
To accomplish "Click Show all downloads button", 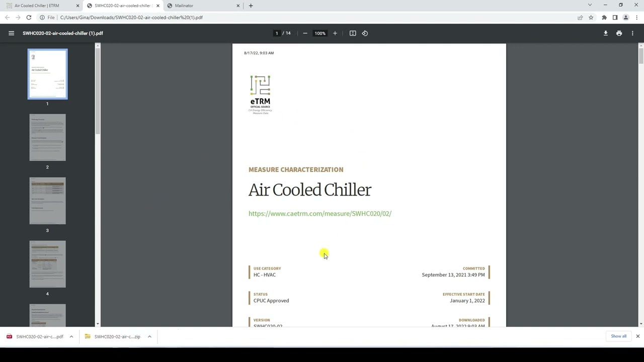I will pyautogui.click(x=618, y=336).
